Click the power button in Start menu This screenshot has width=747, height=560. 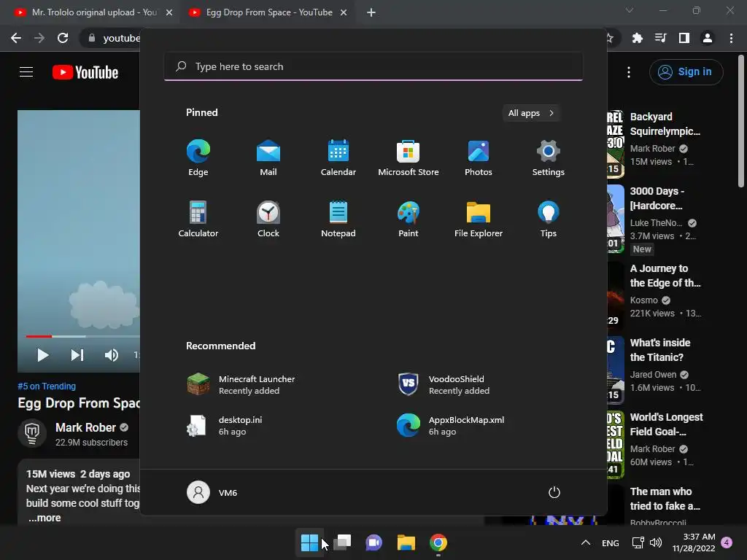pyautogui.click(x=554, y=492)
